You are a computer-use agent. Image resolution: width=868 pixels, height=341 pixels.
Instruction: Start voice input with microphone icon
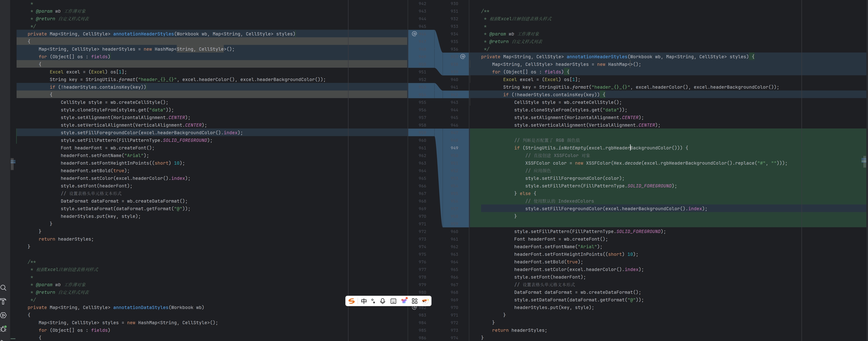tap(383, 301)
